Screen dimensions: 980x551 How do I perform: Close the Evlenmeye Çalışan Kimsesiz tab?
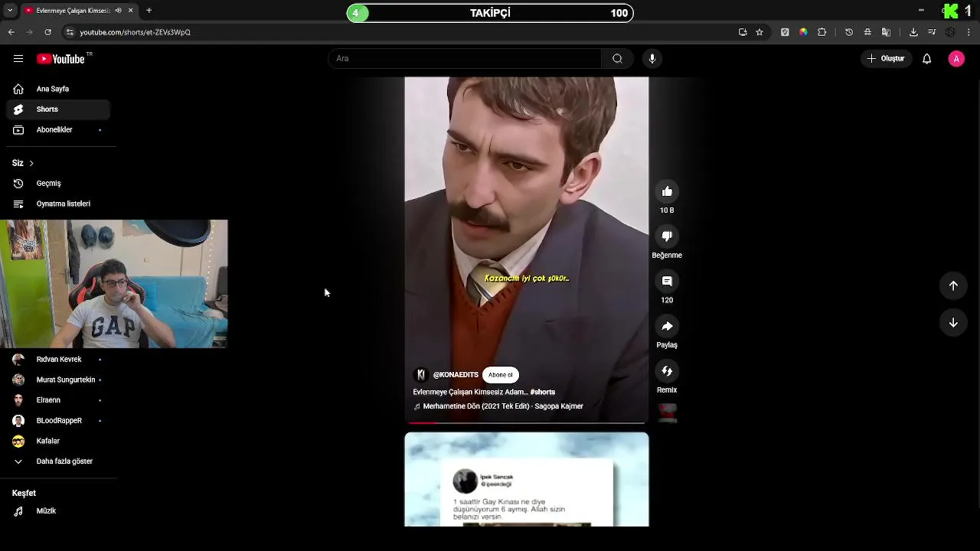click(131, 11)
